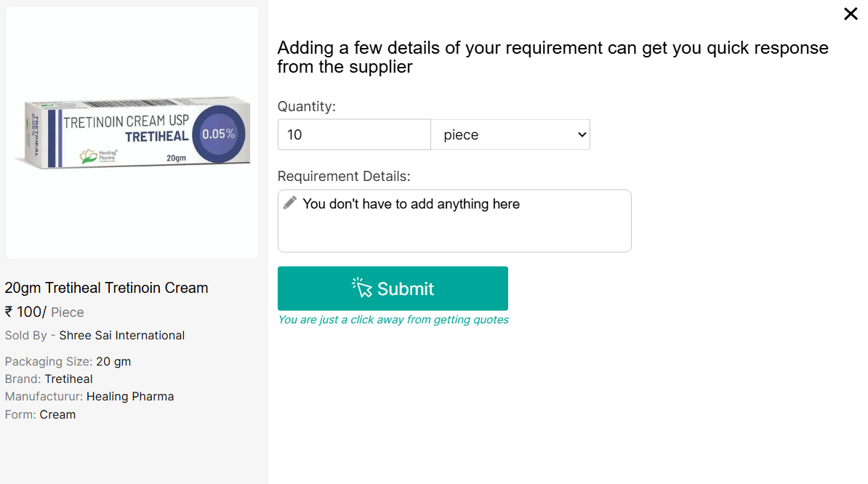
Task: Click the Healing Pharma manufacturer text
Action: [130, 396]
